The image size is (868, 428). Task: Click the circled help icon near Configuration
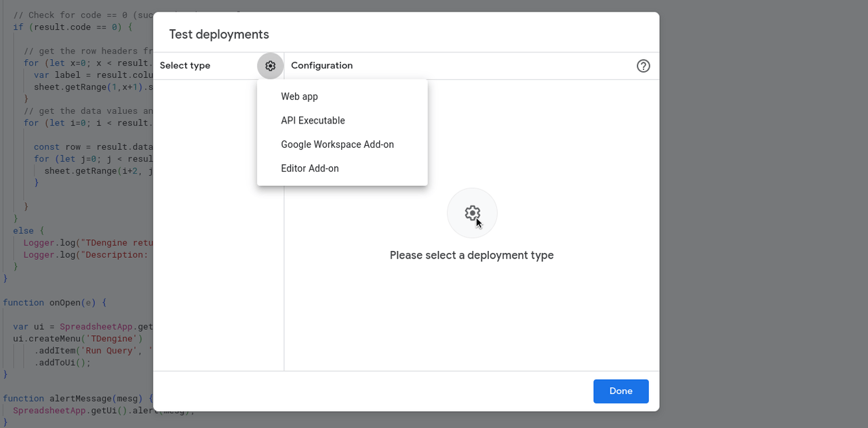point(643,66)
